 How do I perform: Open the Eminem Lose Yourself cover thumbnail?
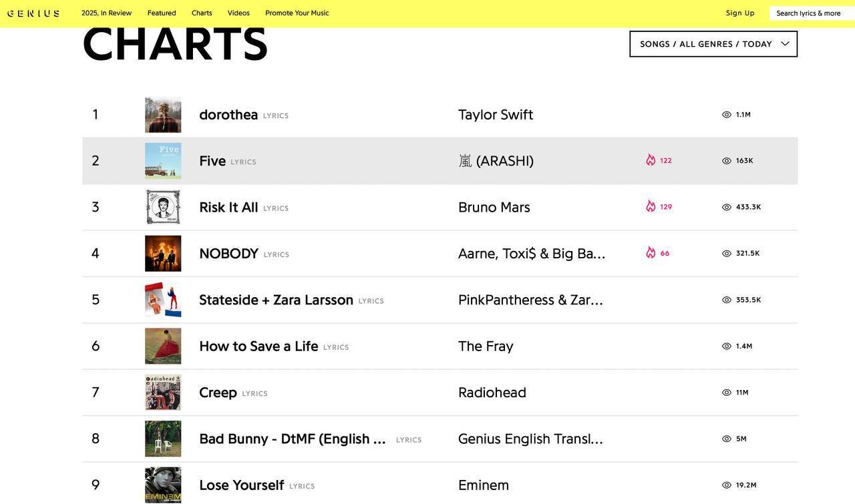point(163,485)
